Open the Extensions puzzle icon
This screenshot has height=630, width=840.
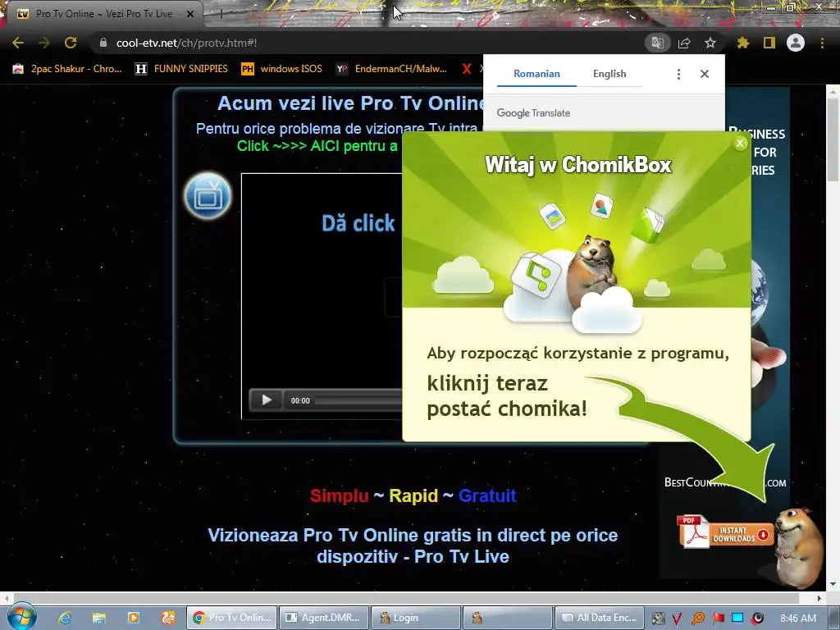coord(742,43)
